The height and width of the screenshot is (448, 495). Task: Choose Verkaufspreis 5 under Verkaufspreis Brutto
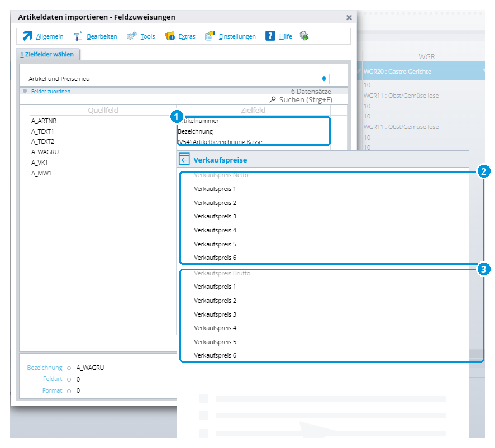coord(215,342)
